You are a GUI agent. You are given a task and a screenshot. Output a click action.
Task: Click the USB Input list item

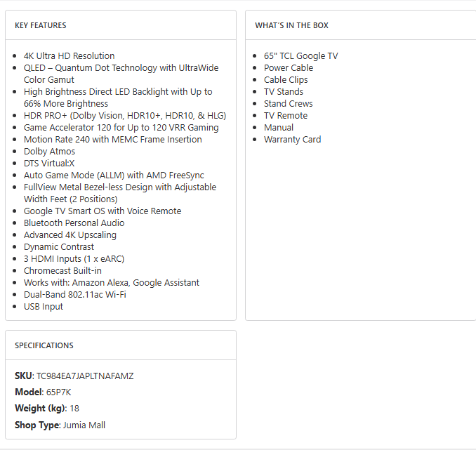click(44, 306)
